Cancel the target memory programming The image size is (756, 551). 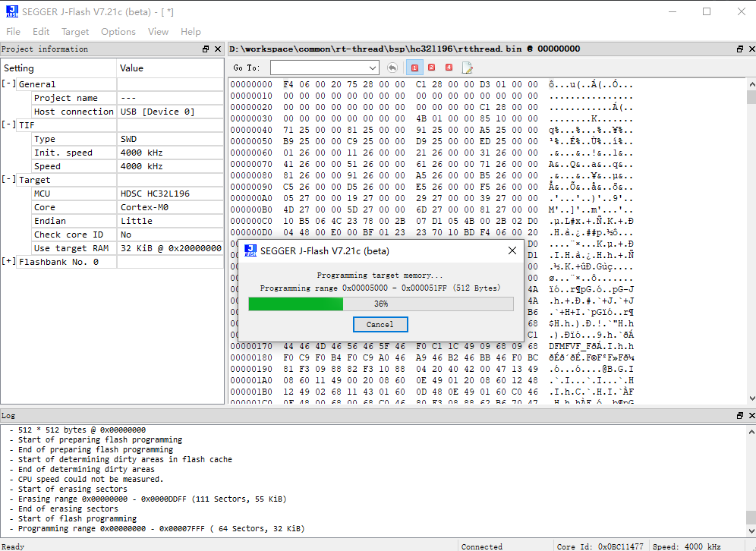click(380, 324)
